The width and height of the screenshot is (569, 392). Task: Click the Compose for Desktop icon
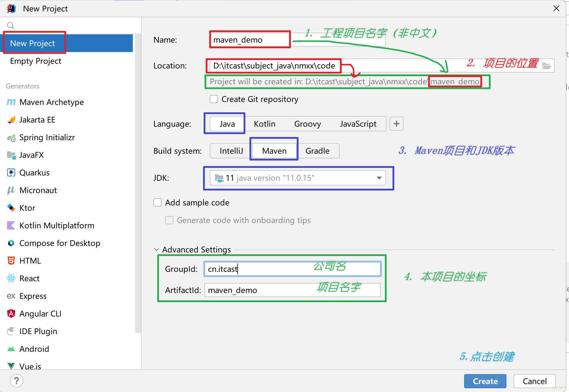pyautogui.click(x=11, y=243)
